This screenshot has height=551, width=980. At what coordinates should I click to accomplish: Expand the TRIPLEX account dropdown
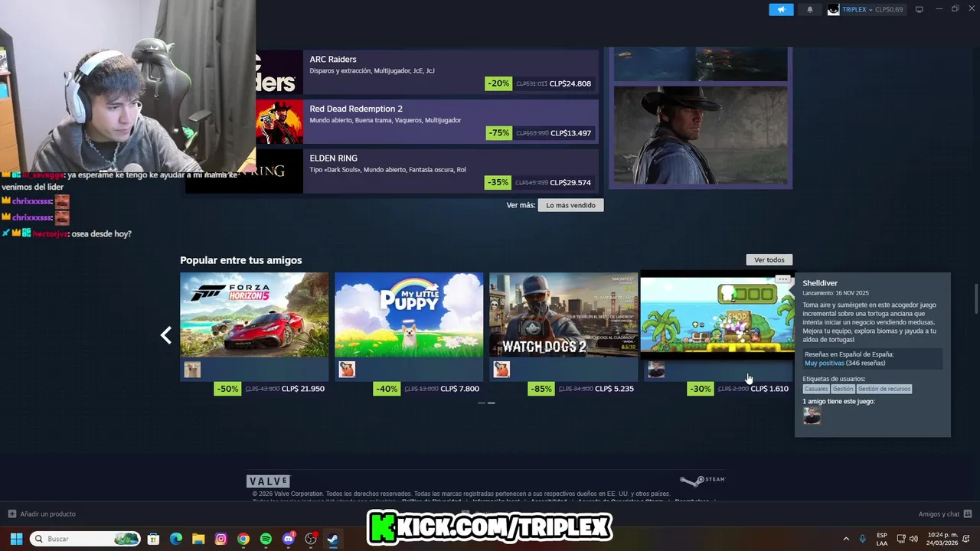tap(872, 9)
